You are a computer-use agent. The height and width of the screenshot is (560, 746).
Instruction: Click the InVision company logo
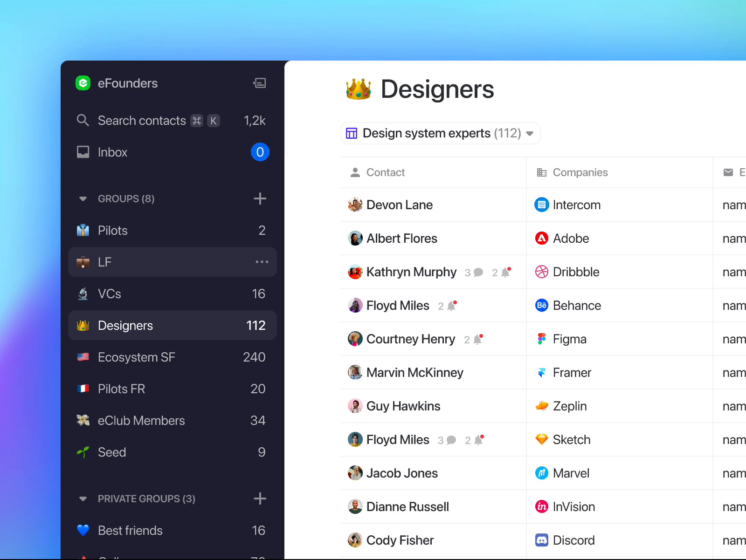click(x=542, y=506)
